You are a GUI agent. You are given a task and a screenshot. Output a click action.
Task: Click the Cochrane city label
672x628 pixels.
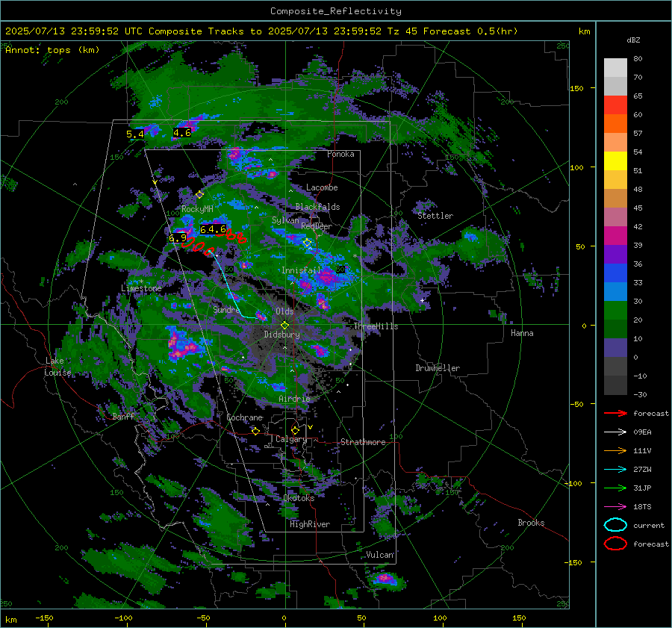click(x=244, y=417)
